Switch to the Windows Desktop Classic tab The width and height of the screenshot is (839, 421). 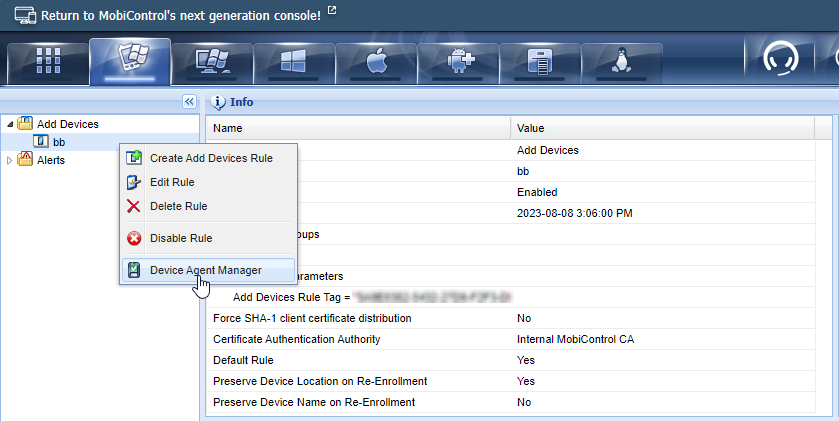pyautogui.click(x=211, y=62)
